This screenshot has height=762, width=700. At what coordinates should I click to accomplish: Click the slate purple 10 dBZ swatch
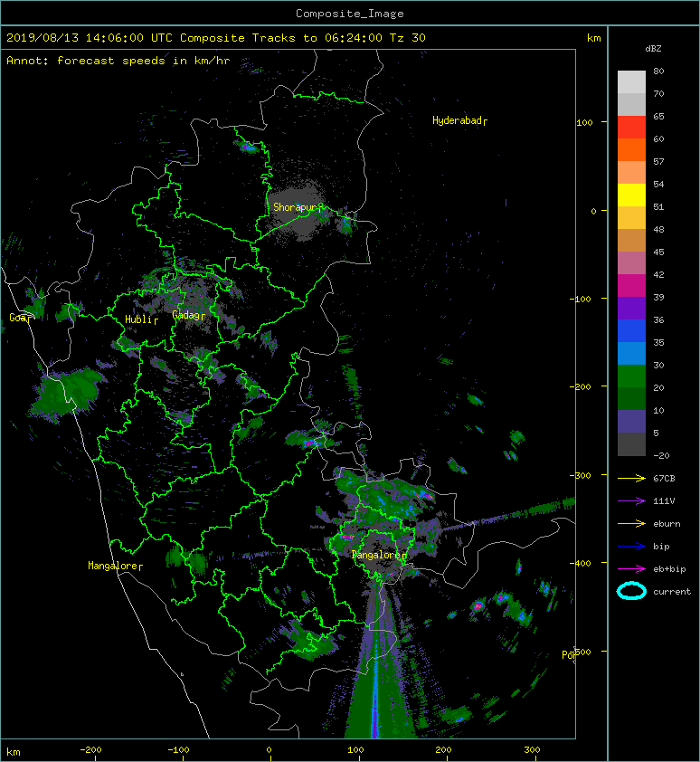click(631, 421)
